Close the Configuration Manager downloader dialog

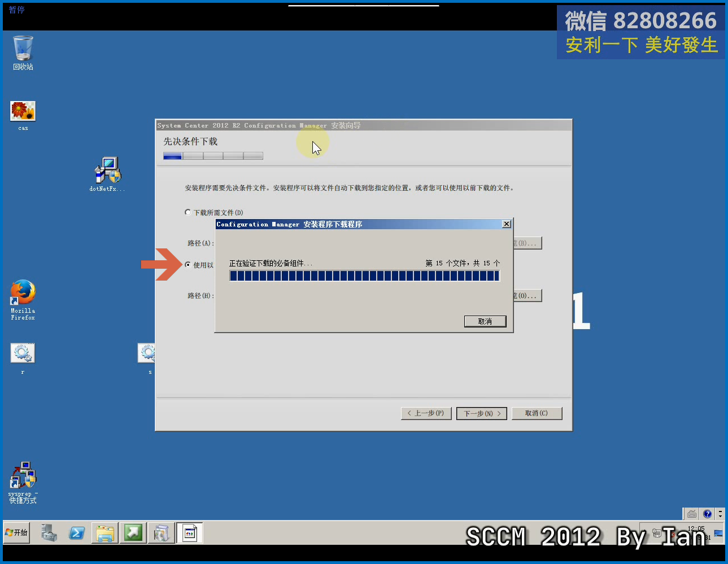(507, 224)
